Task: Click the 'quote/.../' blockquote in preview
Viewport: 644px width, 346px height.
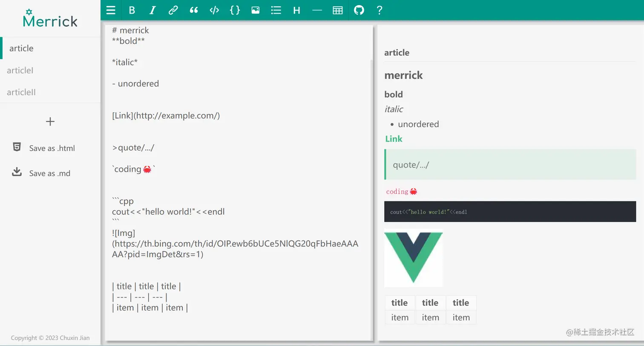Action: (510, 165)
